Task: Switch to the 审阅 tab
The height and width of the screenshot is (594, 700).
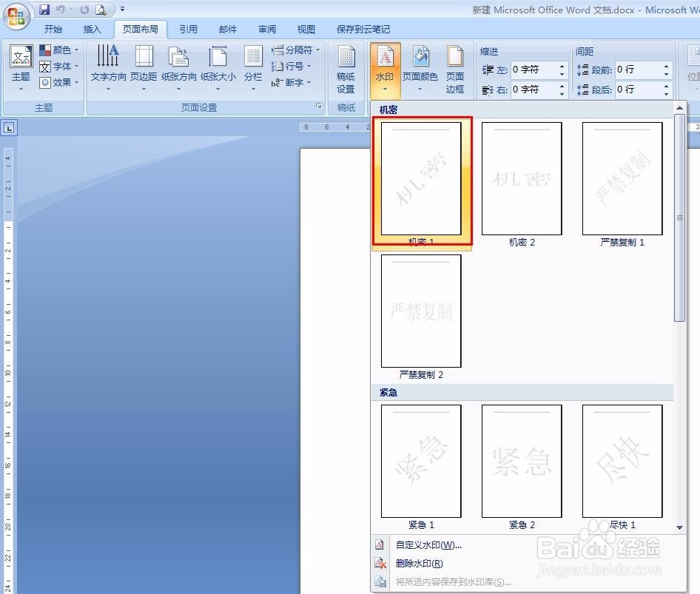Action: pos(267,30)
